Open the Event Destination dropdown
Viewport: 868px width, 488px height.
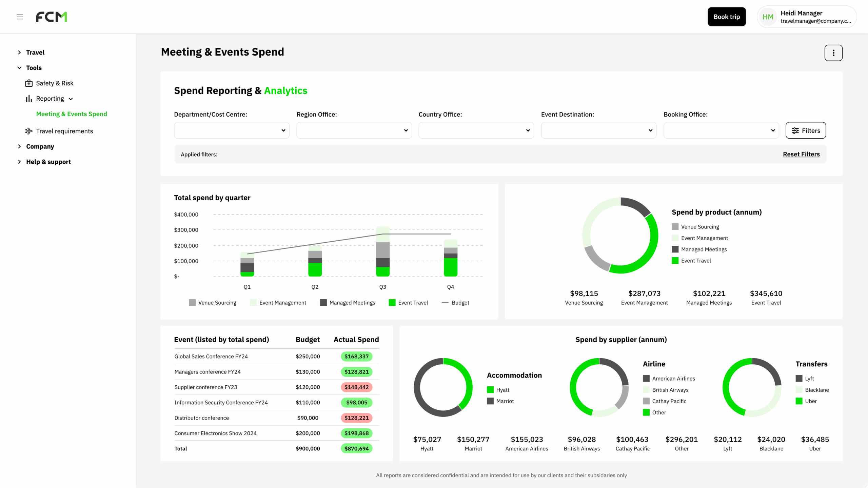point(599,130)
